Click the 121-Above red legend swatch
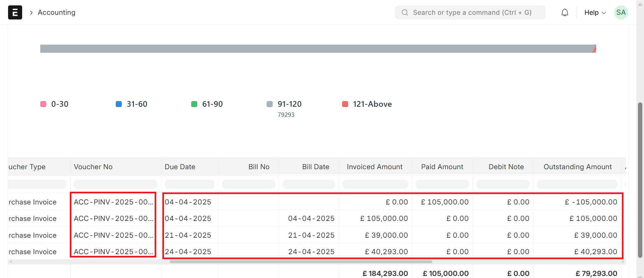The height and width of the screenshot is (278, 644). pyautogui.click(x=345, y=104)
